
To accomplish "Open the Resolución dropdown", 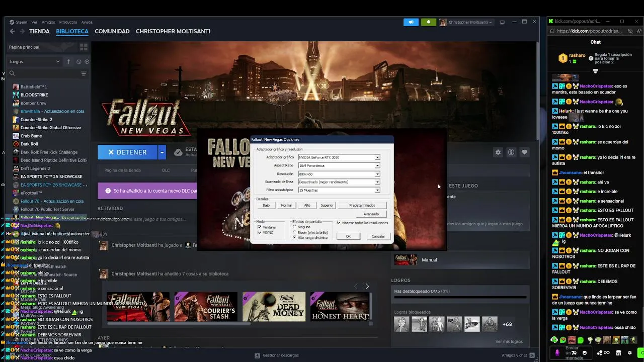I will pos(377,174).
